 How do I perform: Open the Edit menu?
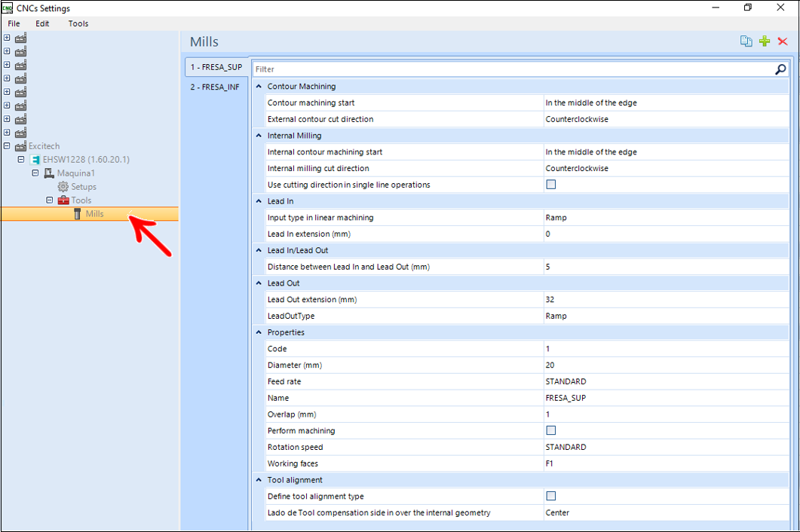42,23
